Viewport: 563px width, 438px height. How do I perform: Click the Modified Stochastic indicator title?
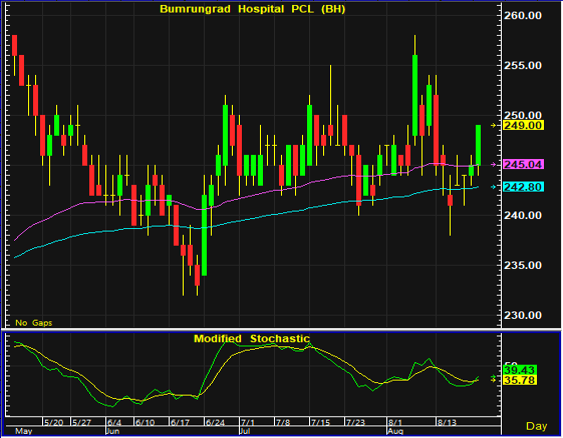pyautogui.click(x=251, y=339)
